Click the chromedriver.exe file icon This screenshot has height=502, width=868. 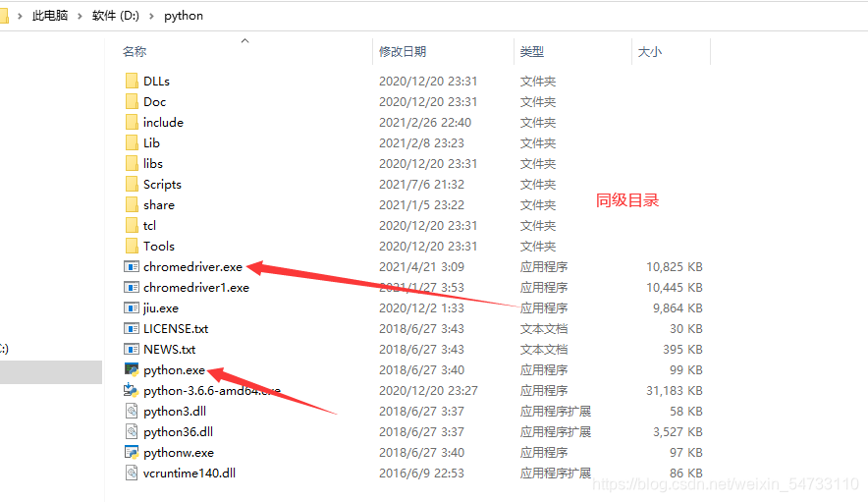click(x=132, y=266)
